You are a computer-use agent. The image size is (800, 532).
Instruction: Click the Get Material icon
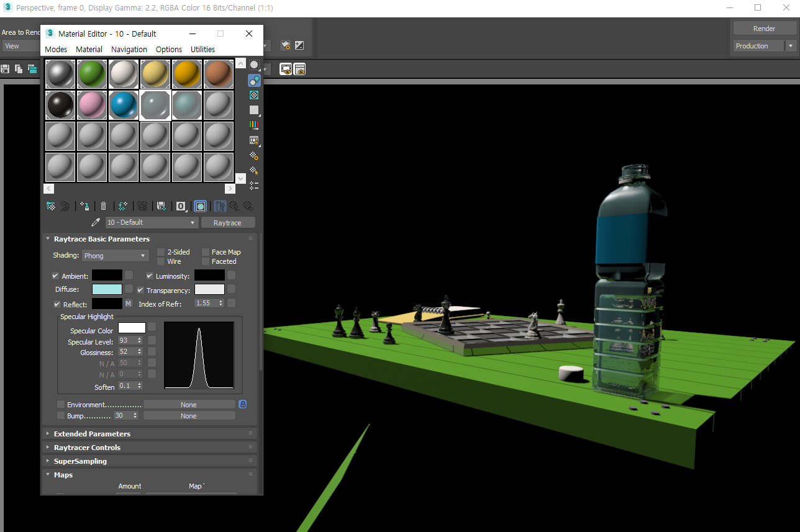coord(51,206)
